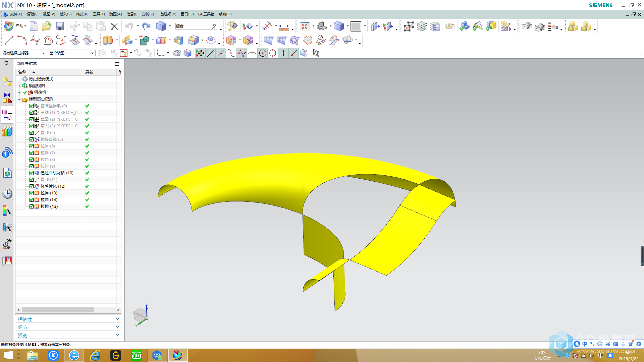The width and height of the screenshot is (644, 362).
Task: Expand the 摄像机 tree node
Action: 19,93
